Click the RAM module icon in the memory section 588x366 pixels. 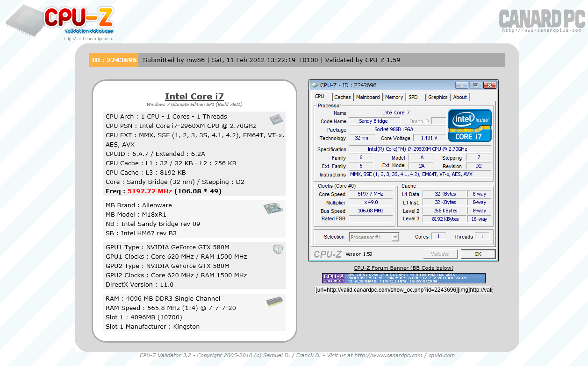pos(274,302)
